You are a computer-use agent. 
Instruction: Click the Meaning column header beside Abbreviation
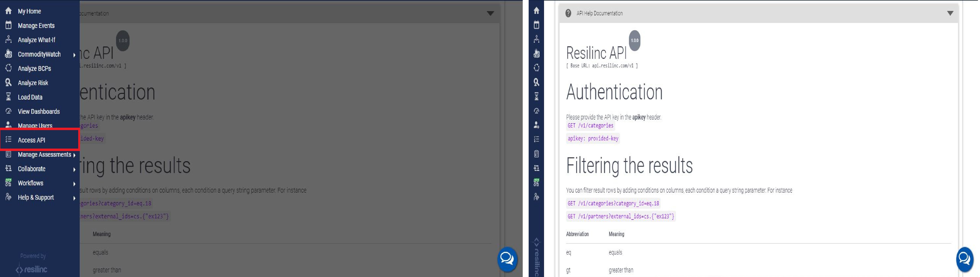click(x=616, y=234)
